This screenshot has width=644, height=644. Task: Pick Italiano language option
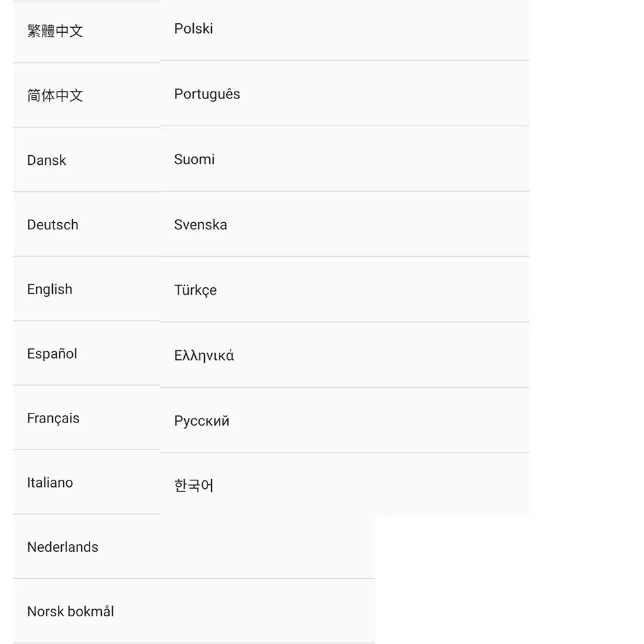50,482
